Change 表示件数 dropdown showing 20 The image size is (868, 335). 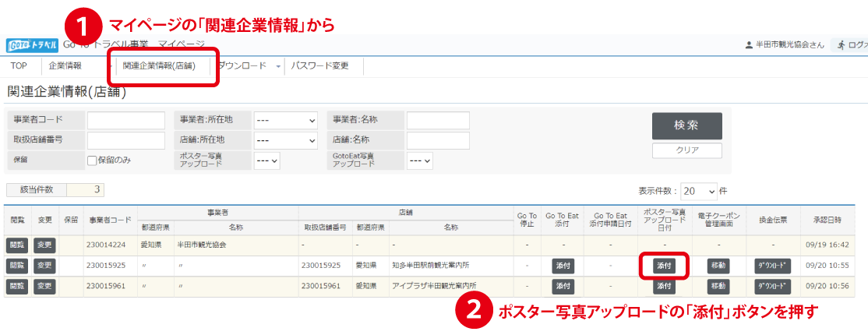coord(699,191)
